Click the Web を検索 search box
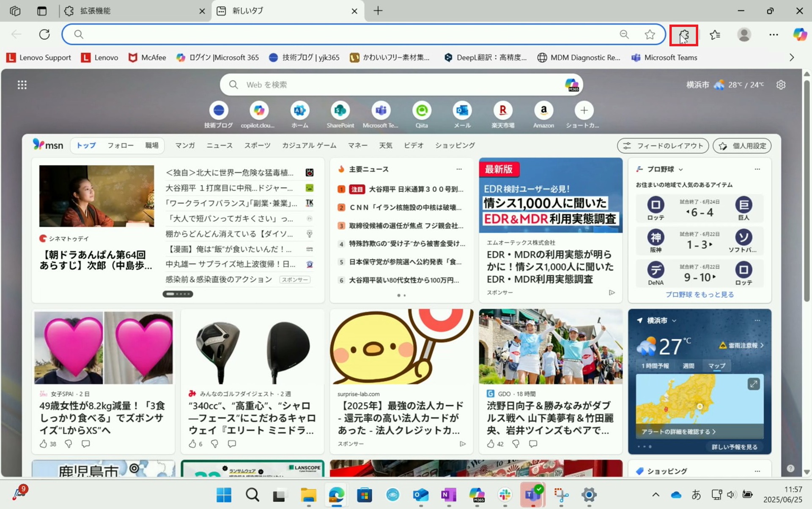This screenshot has height=509, width=812. coord(381,85)
